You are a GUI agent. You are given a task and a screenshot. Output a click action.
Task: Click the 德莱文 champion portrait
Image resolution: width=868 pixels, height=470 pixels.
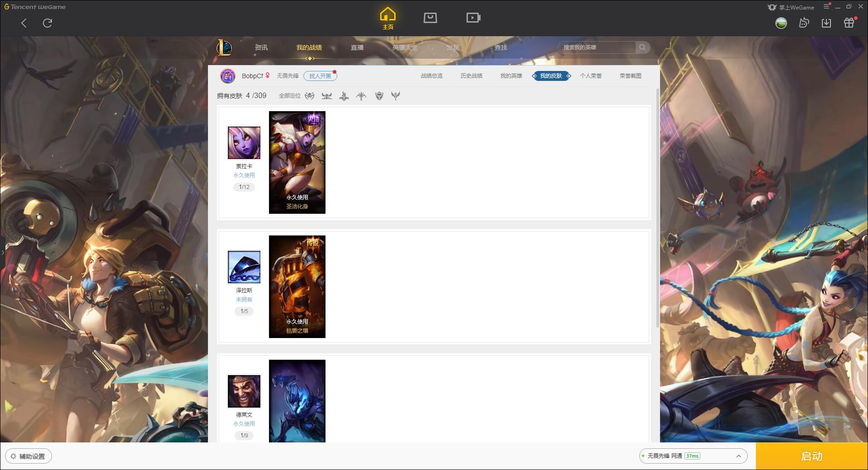click(x=244, y=391)
